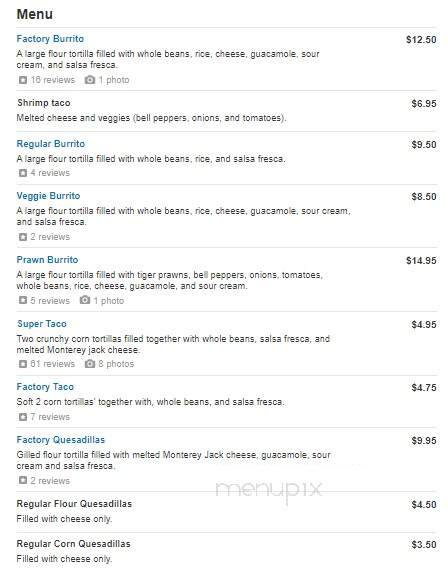448x572 pixels.
Task: Click the $14.95 Prawn Burrito price
Action: [x=421, y=260]
